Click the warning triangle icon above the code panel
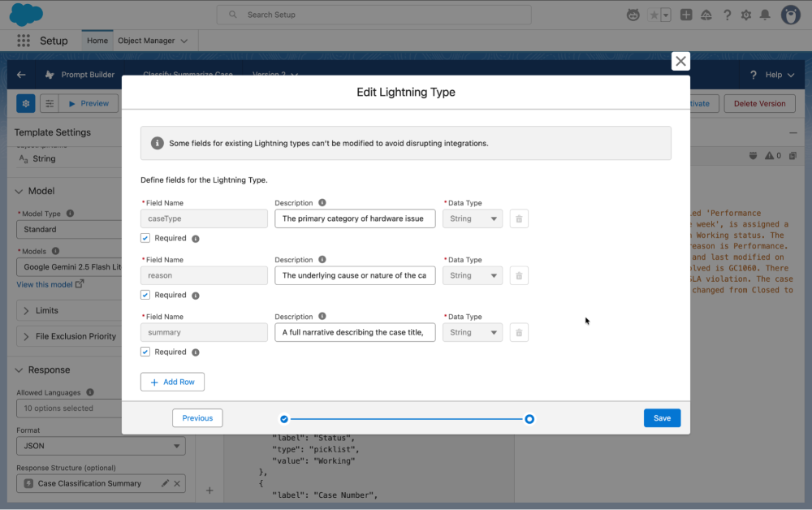The width and height of the screenshot is (812, 510). pos(768,155)
